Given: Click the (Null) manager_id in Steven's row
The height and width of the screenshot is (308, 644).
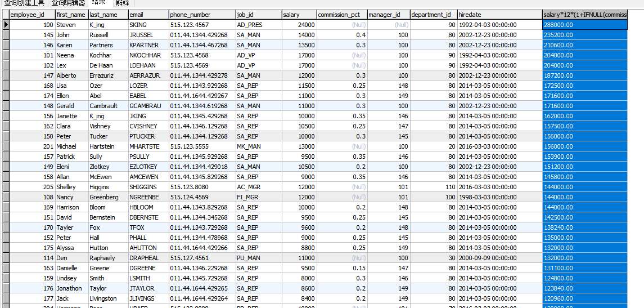Looking at the screenshot, I should (389, 25).
